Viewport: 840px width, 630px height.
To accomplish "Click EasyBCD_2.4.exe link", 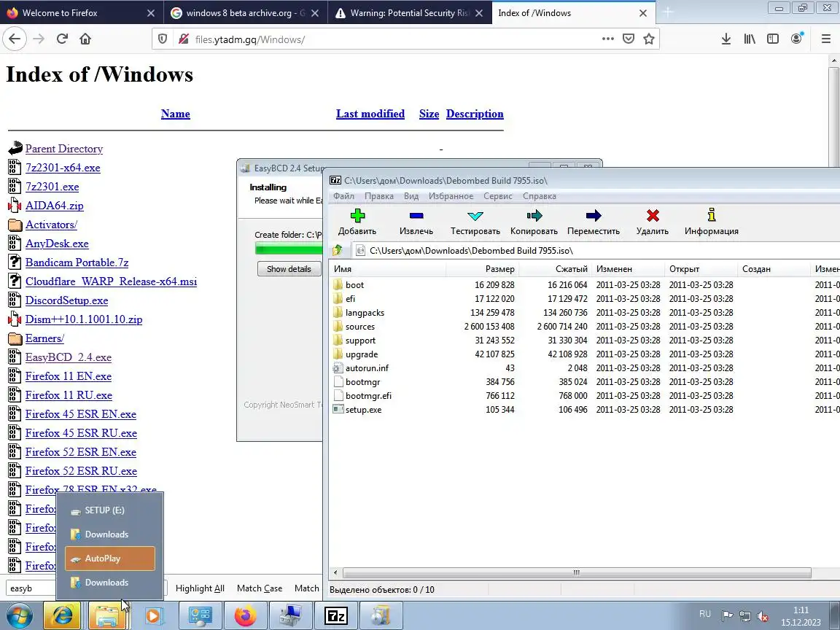I will pyautogui.click(x=68, y=357).
